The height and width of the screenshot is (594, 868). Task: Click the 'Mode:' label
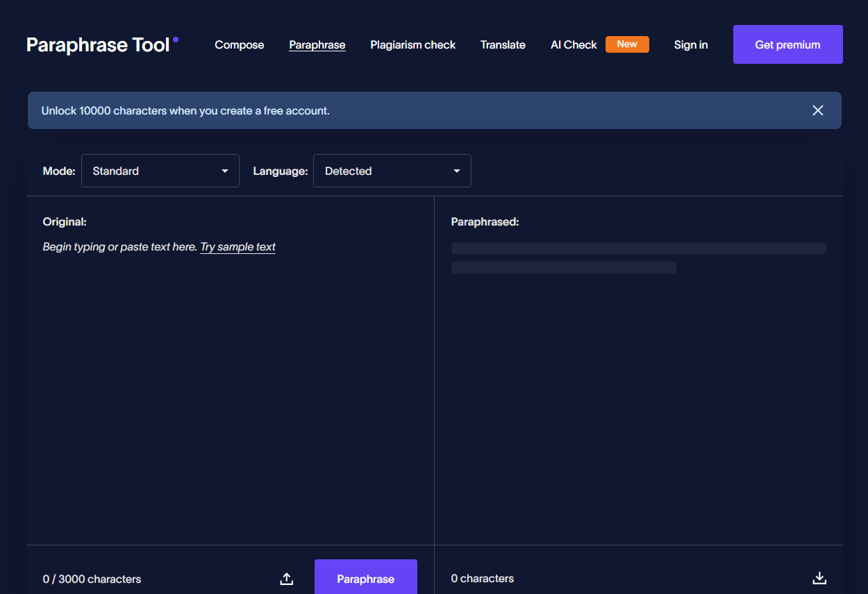point(59,171)
